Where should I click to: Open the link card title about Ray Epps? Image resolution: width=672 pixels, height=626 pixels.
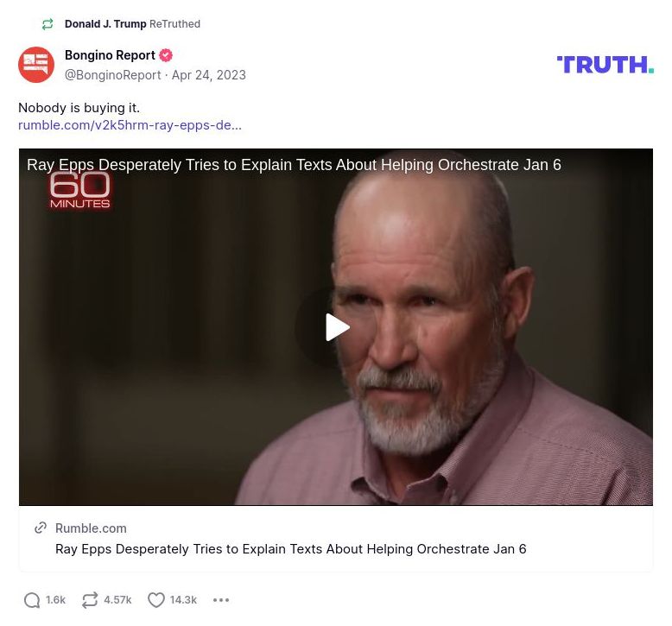point(290,549)
